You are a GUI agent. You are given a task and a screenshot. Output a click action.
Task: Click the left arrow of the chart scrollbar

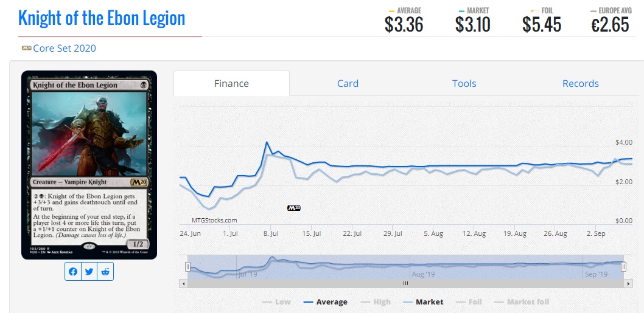click(184, 283)
